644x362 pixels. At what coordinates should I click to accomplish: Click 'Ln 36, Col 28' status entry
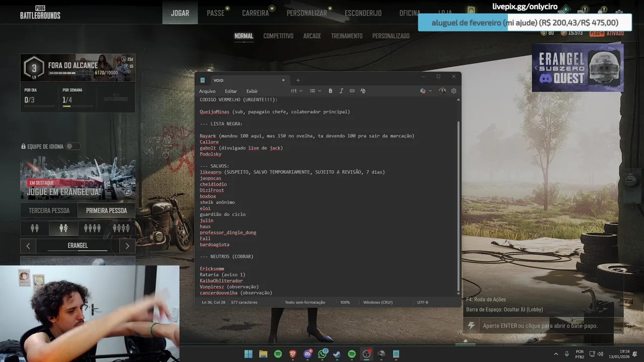(213, 302)
